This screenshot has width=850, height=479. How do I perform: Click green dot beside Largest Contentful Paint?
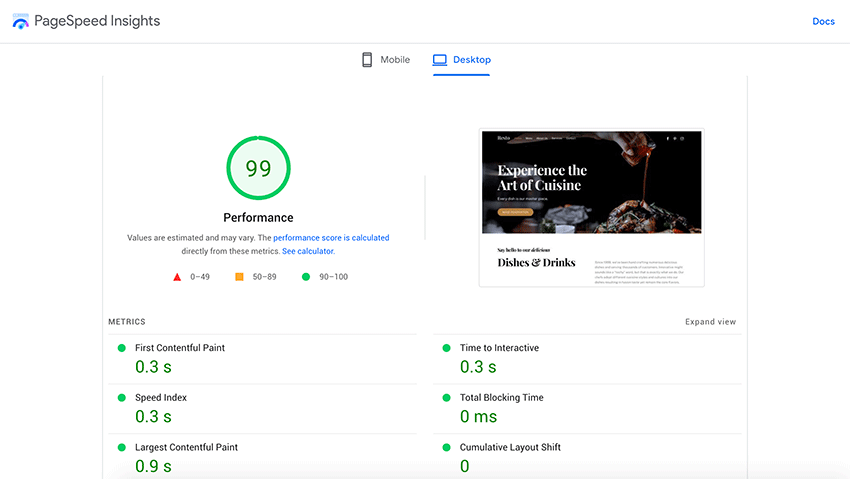point(121,448)
